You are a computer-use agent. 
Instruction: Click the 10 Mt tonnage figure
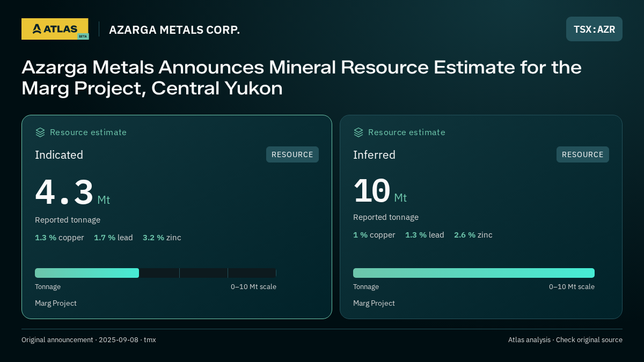[380, 191]
